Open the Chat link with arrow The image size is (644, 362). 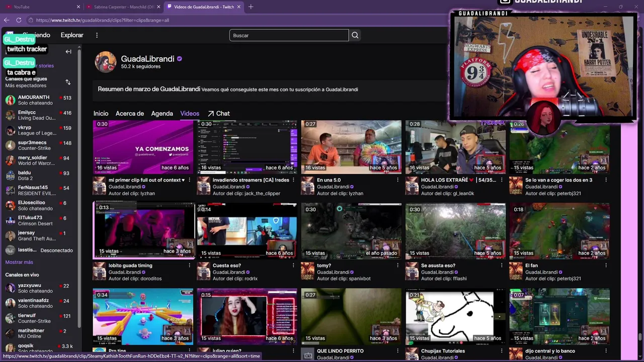click(x=219, y=114)
